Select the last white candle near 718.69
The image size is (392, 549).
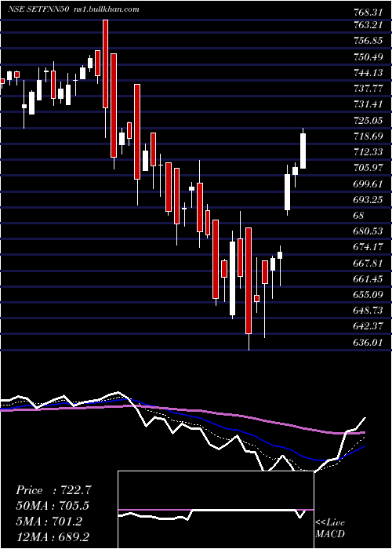click(303, 151)
